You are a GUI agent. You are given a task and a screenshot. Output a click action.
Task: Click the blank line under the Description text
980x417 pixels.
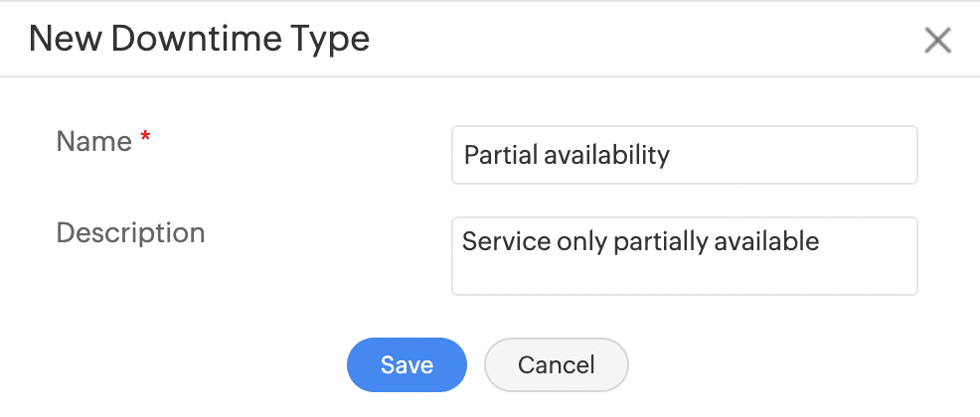684,275
